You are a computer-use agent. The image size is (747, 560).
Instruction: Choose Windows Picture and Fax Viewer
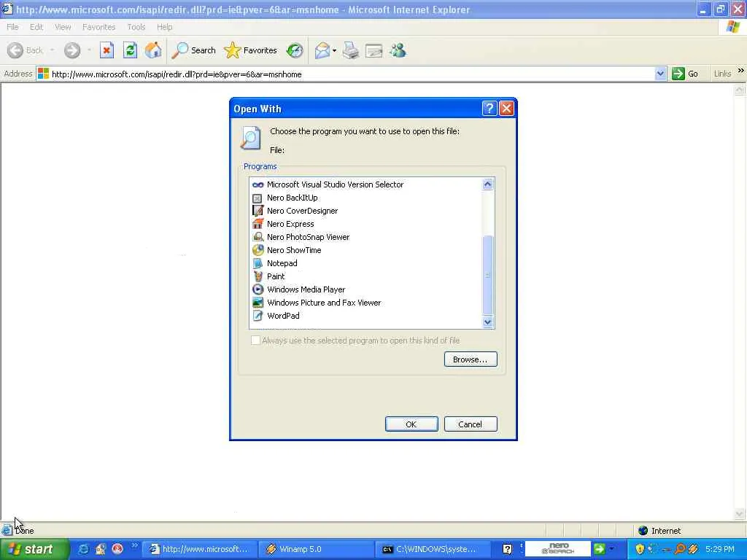coord(317,303)
